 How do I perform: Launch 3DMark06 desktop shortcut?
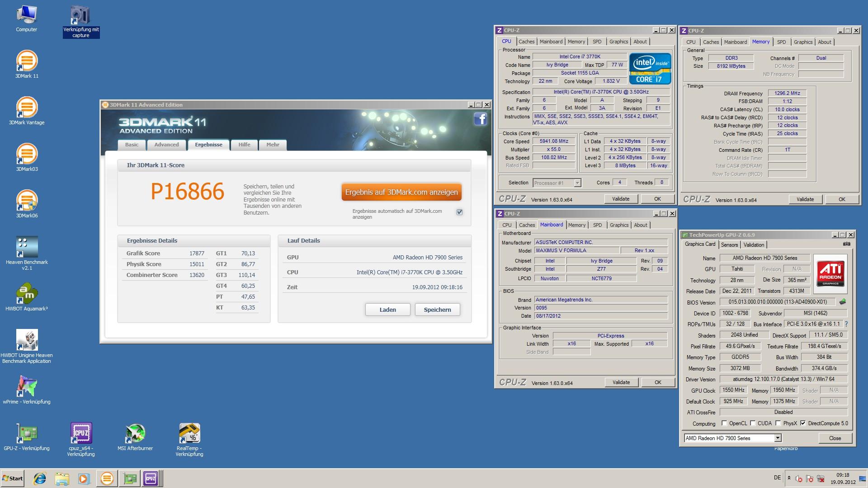pos(27,204)
